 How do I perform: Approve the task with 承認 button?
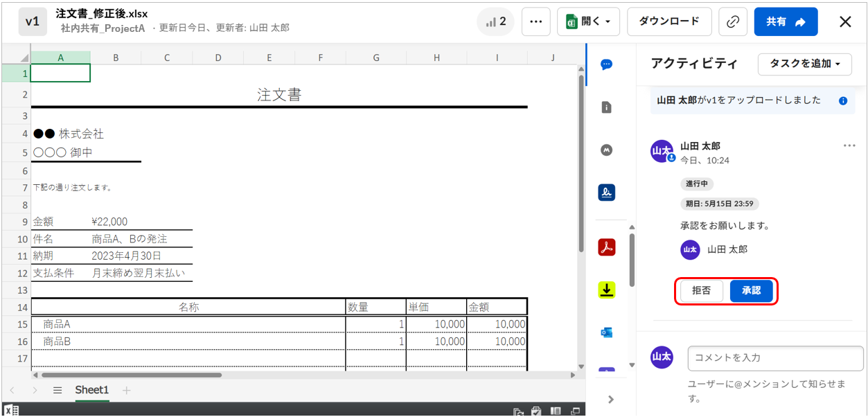(751, 292)
